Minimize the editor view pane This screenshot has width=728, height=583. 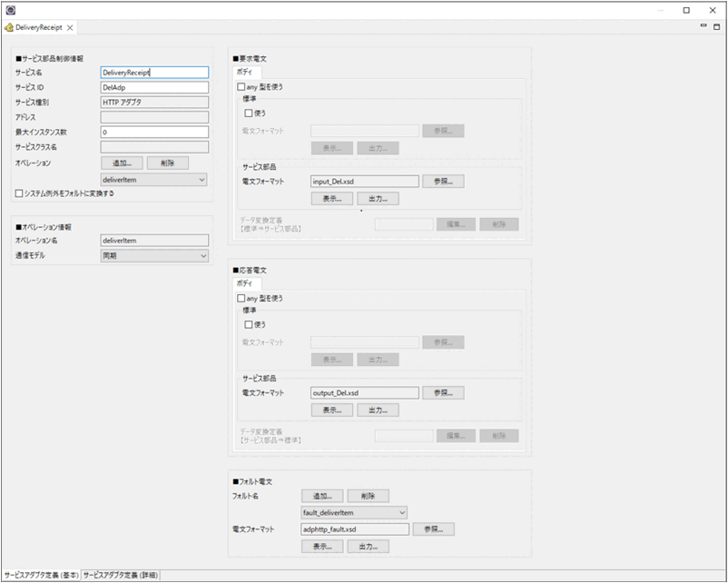(x=703, y=27)
